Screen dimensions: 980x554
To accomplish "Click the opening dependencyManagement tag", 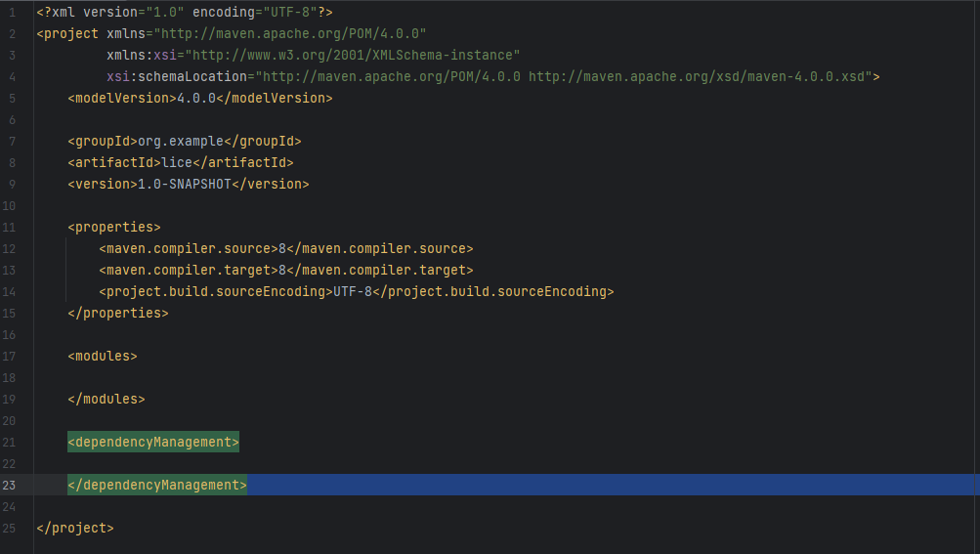I will (x=153, y=442).
